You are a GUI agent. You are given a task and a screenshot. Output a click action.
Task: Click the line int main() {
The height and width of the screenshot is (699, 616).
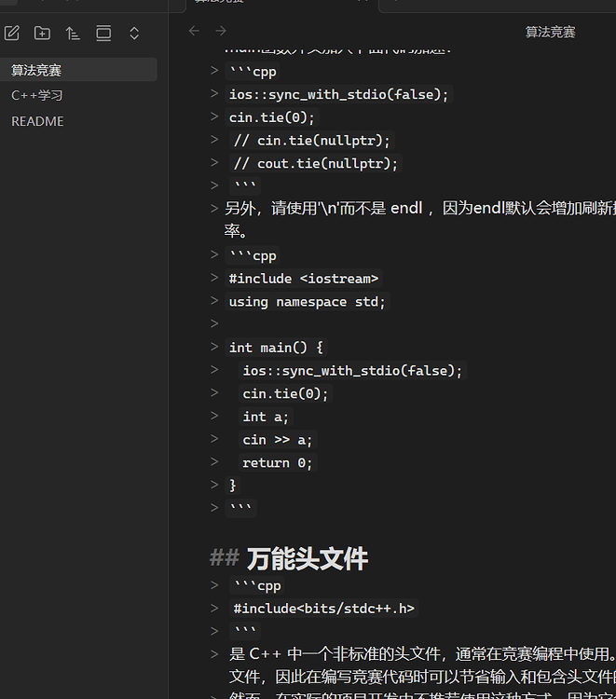[276, 348]
